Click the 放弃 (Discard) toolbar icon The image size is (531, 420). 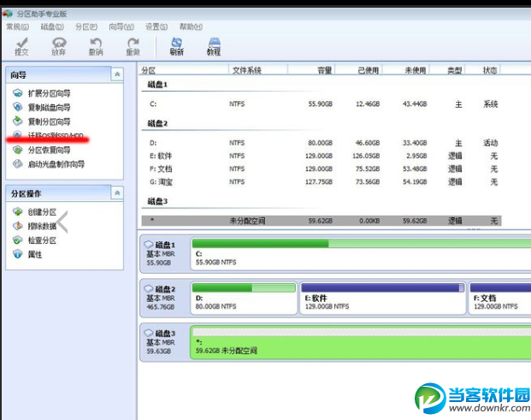pos(58,45)
